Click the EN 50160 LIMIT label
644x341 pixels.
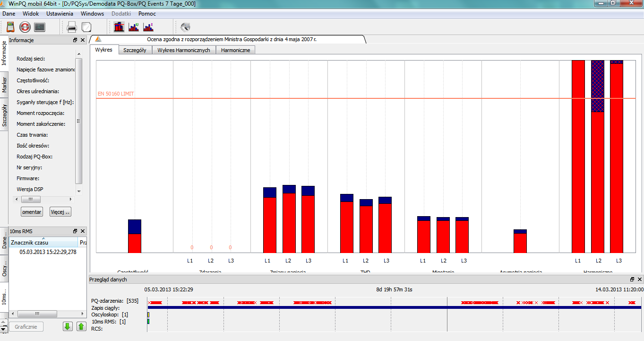click(116, 94)
